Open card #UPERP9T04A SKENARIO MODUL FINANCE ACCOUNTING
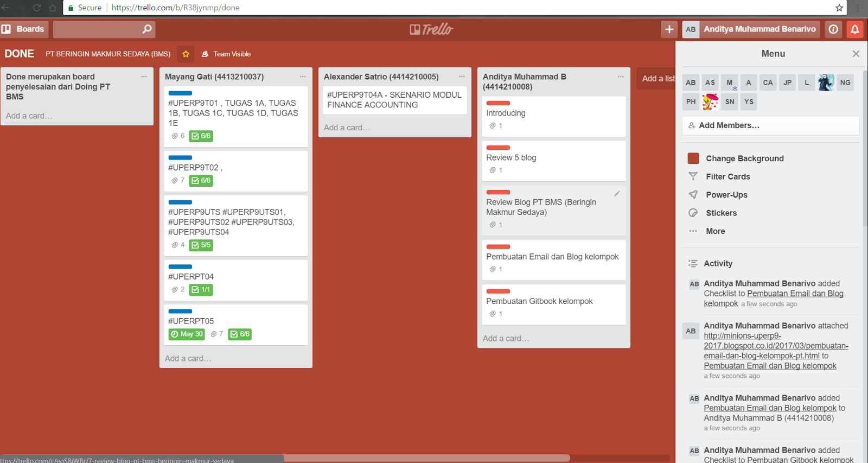Viewport: 868px width, 463px height. tap(394, 100)
